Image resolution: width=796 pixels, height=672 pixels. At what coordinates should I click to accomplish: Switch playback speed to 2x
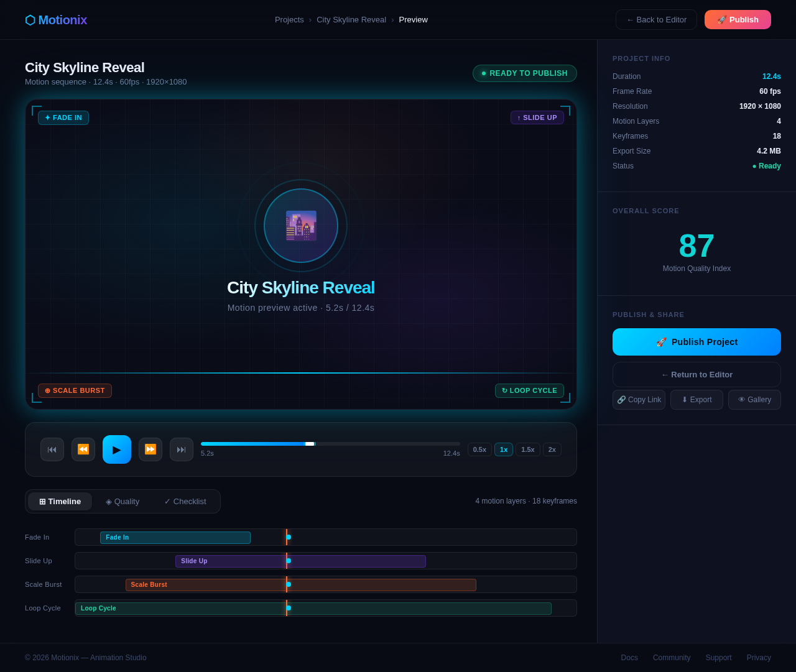click(552, 449)
